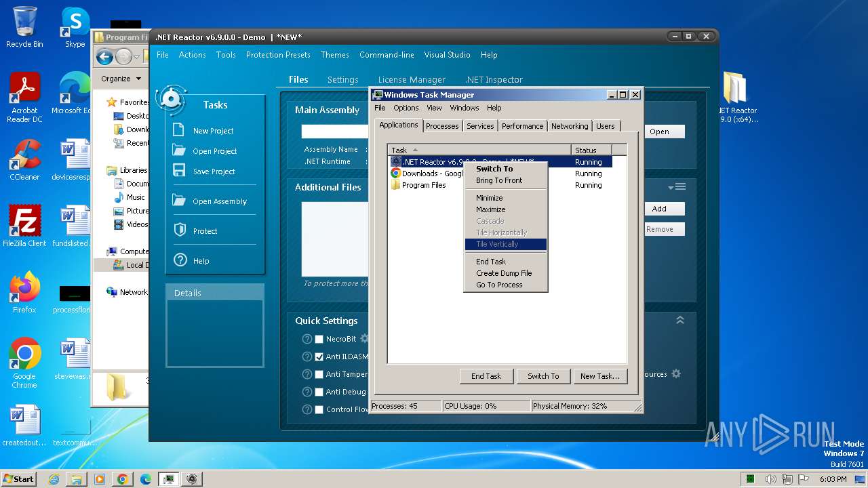Click End Task button at the bottom
The height and width of the screenshot is (488, 868).
pyautogui.click(x=486, y=376)
